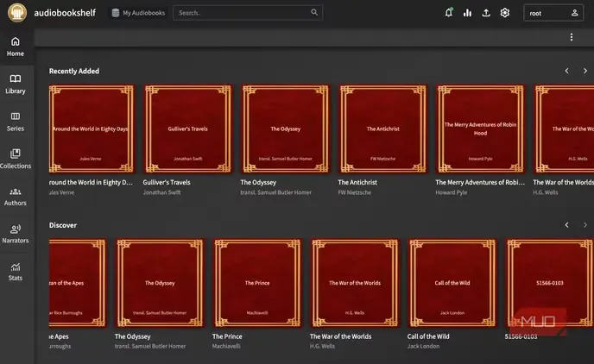Open Around the World in Eighty Days cover
The image size is (594, 364).
click(91, 129)
